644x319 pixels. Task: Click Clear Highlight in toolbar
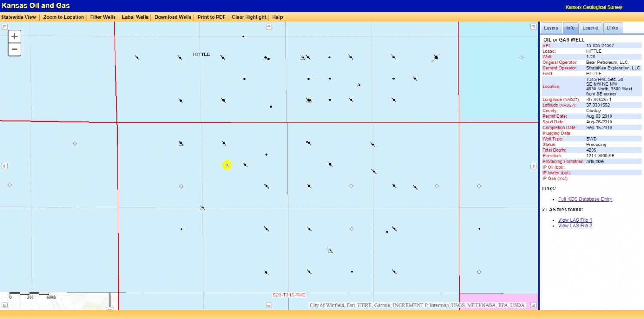click(249, 17)
